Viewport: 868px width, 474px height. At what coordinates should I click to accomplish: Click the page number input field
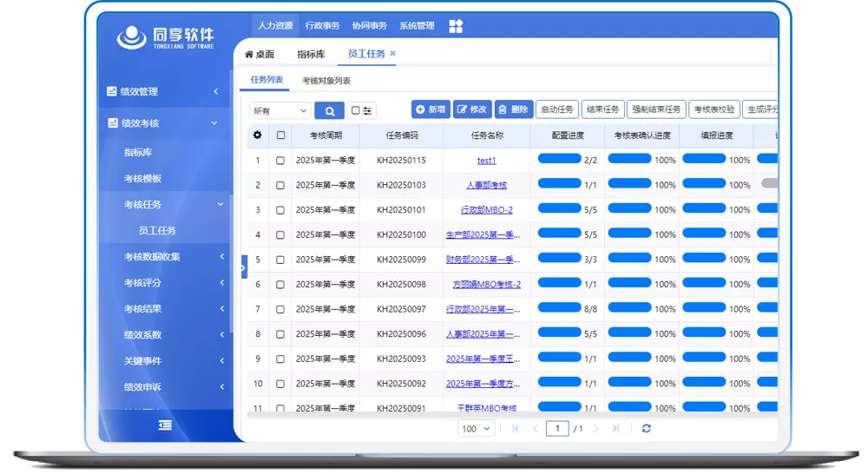tap(557, 428)
